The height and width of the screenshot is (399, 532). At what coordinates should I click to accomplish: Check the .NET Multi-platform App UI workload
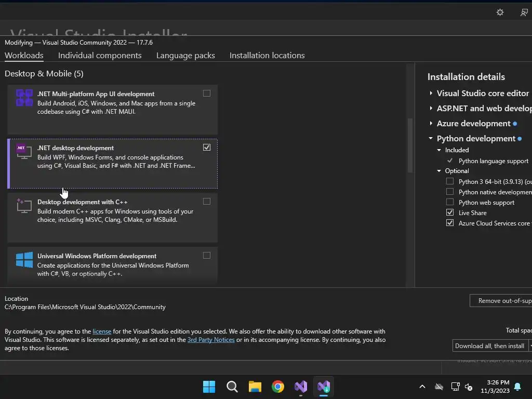[x=207, y=94]
